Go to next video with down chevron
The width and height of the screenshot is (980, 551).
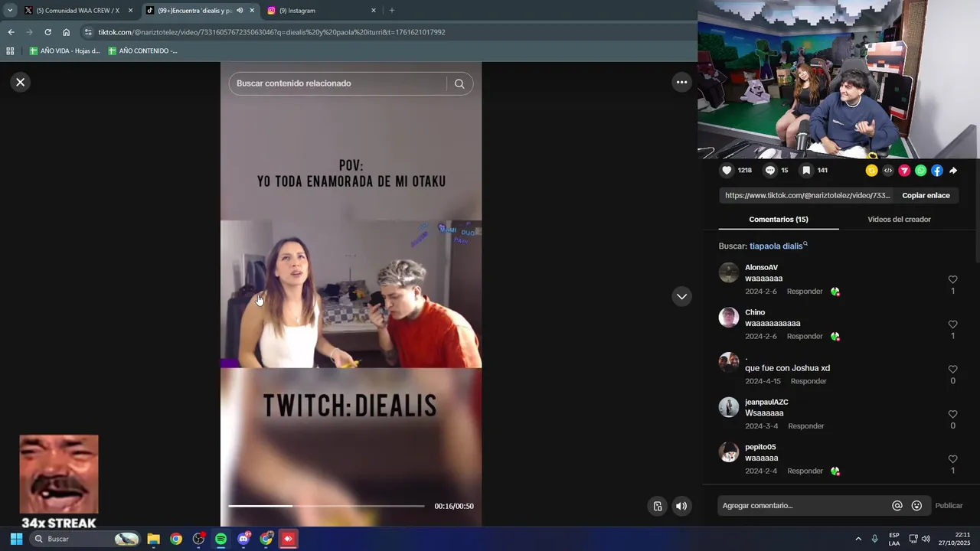(681, 296)
